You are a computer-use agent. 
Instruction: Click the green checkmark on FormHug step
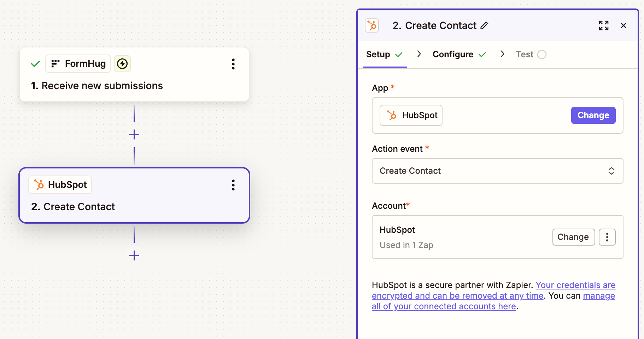[x=35, y=64]
